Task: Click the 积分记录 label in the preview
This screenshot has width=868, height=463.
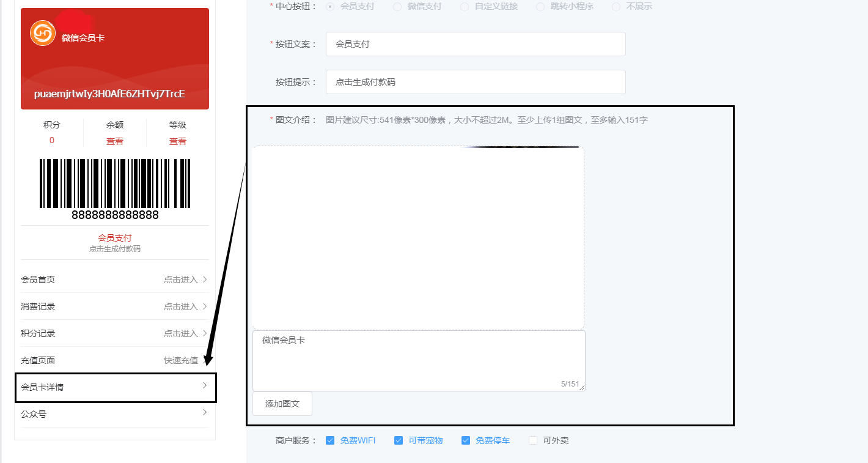Action: click(38, 333)
